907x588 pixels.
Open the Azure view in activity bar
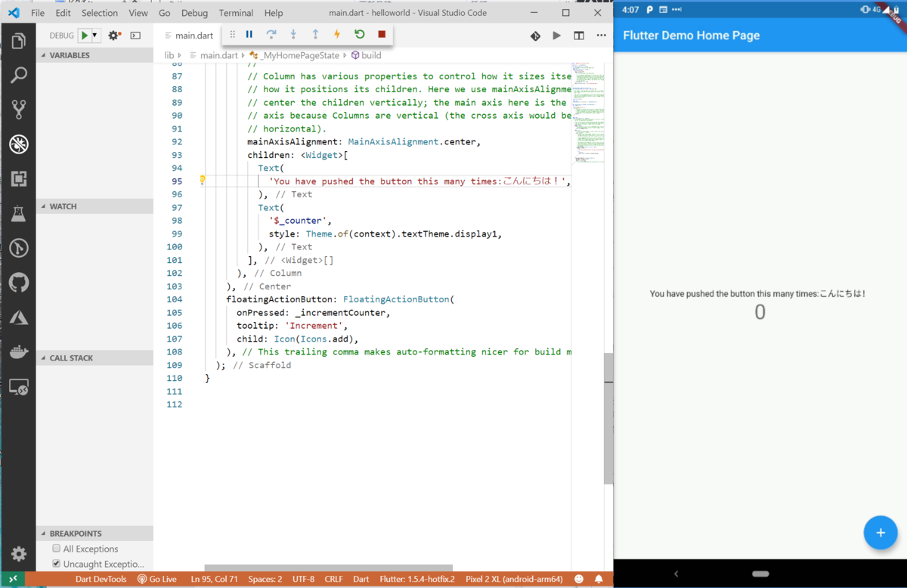(18, 318)
